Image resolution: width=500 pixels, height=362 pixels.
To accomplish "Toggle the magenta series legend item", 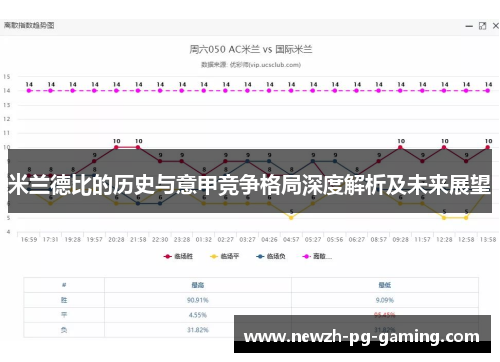I will (x=317, y=256).
